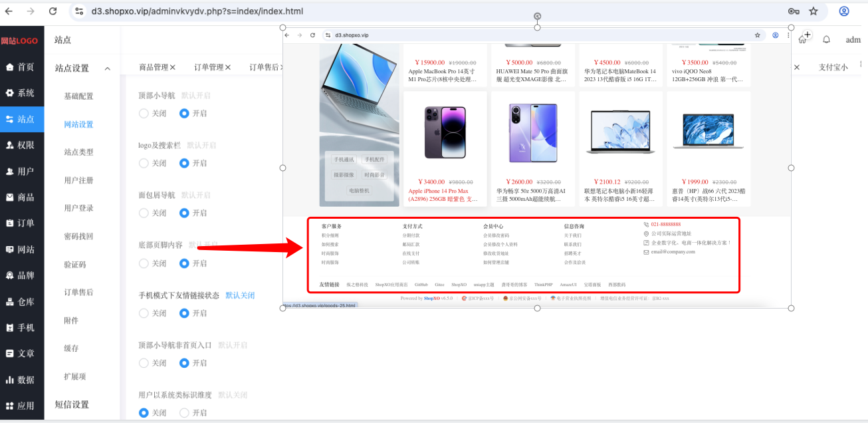Image resolution: width=868 pixels, height=423 pixels.
Task: Click the house icon beside 首页 in sidebar
Action: [x=10, y=67]
